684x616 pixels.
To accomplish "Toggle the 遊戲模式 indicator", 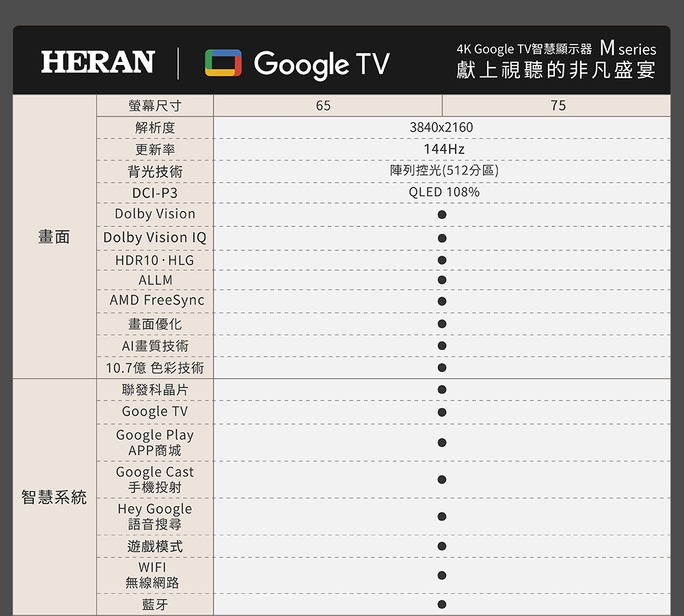I will (x=442, y=545).
